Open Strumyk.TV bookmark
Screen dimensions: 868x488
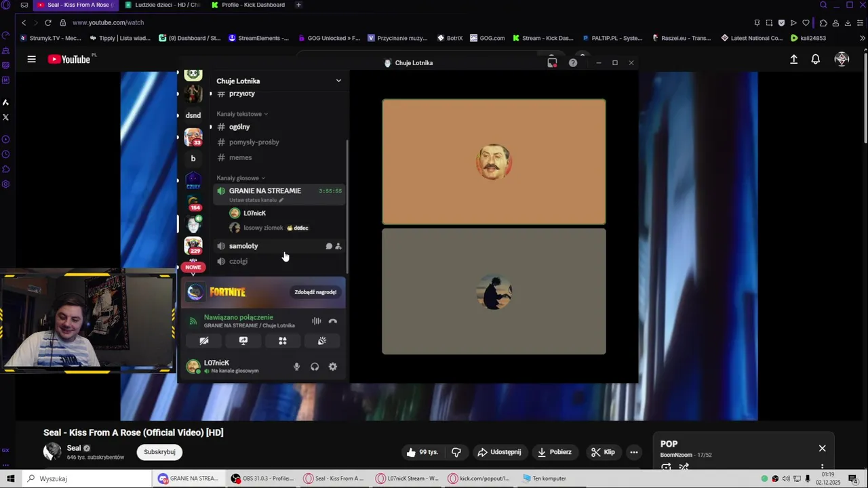[51, 38]
